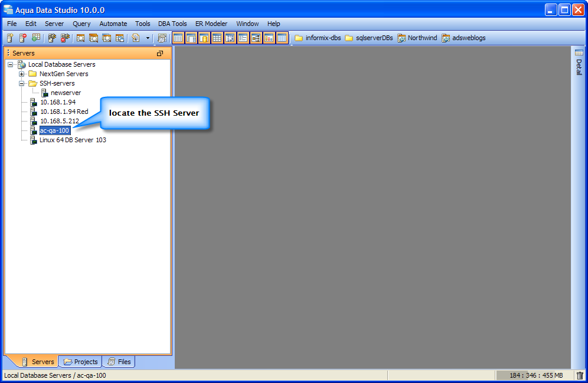
Task: Open the Query menu
Action: click(x=81, y=24)
